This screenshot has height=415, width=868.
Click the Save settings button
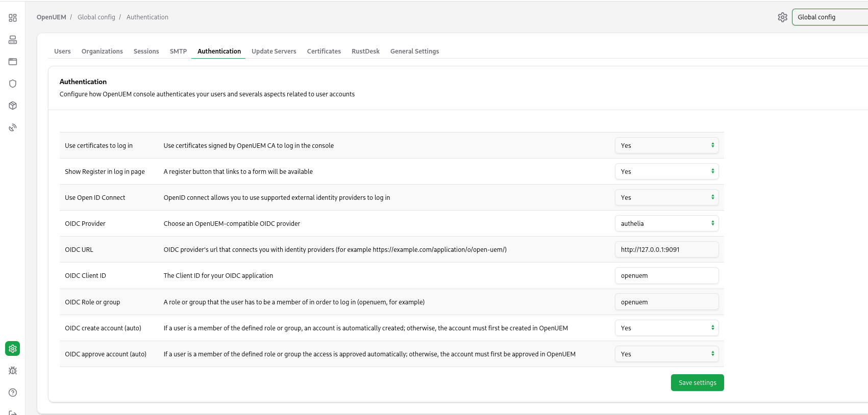click(697, 383)
